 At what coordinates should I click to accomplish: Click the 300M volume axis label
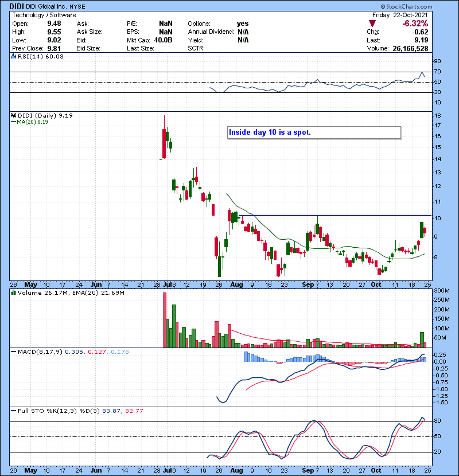[x=442, y=291]
